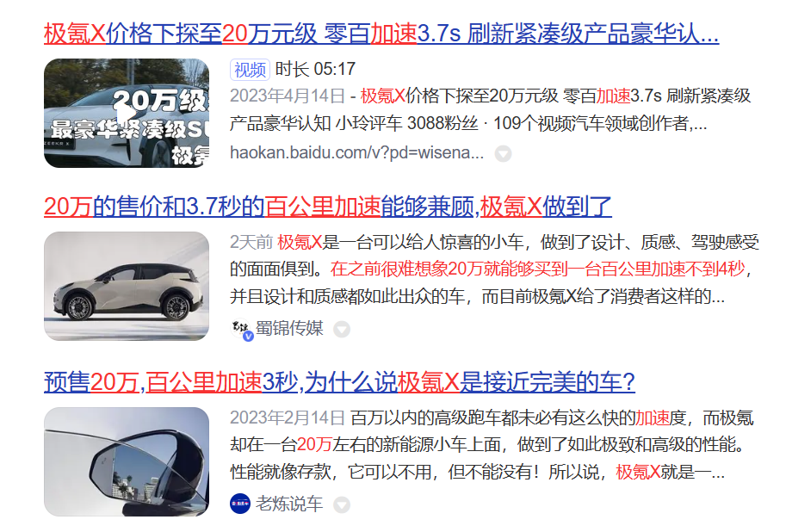Expand dropdown arrow next to 老炼说车
Viewport: 786px width, 532px height.
pos(342,505)
